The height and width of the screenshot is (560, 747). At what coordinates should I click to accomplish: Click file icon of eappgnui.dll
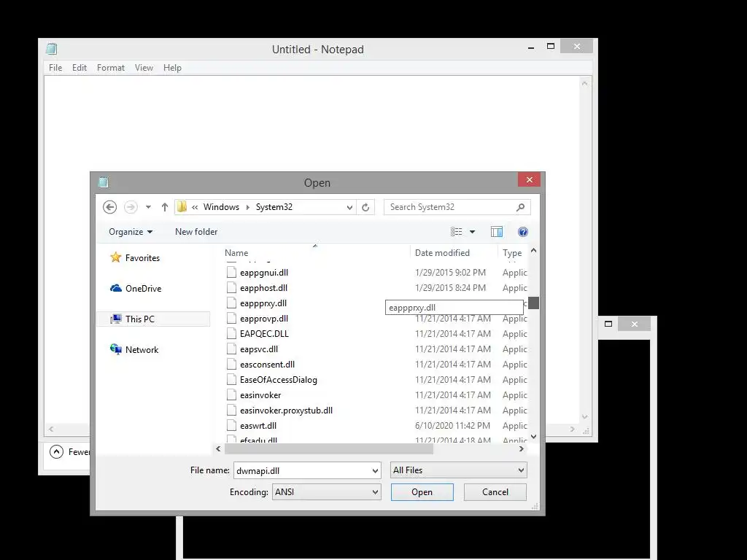231,273
